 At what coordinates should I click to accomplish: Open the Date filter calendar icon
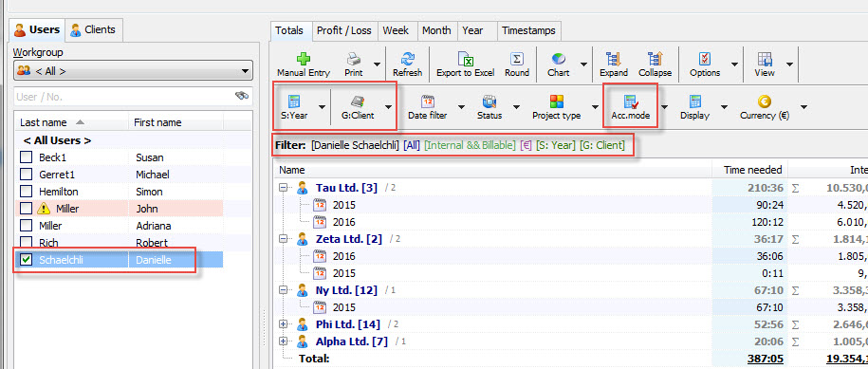427,101
